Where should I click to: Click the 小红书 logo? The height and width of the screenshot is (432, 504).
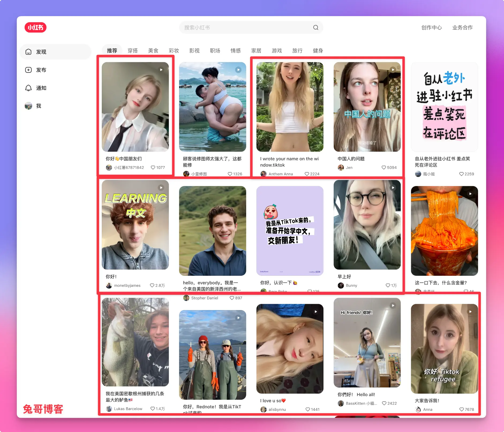(x=35, y=27)
